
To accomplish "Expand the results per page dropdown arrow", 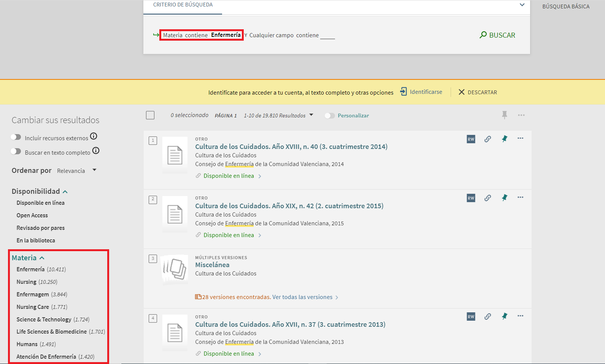I will [311, 115].
